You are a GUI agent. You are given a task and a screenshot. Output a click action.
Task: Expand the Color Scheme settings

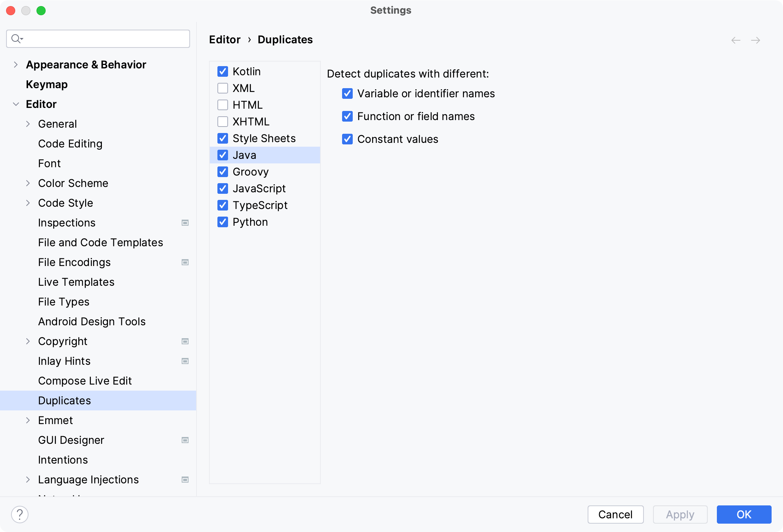coord(29,183)
